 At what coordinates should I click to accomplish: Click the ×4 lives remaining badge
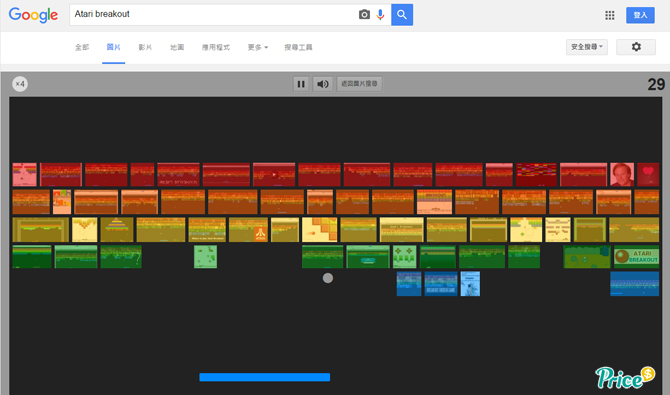(20, 84)
